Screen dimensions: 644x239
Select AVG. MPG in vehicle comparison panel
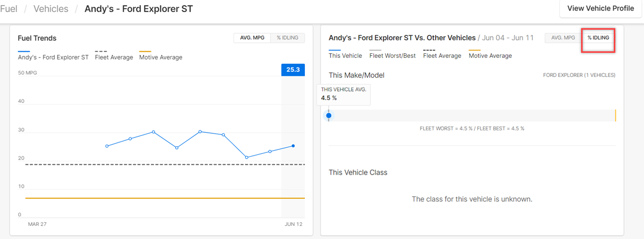563,38
